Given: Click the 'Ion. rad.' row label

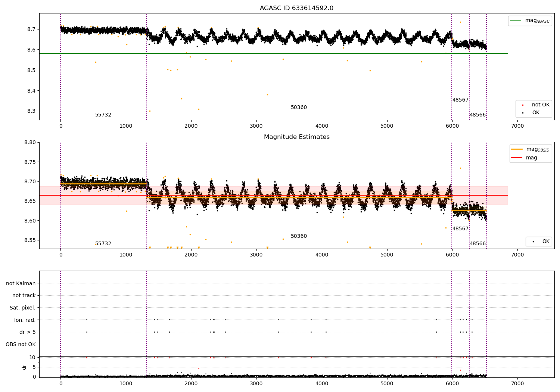Looking at the screenshot, I should 25,320.
